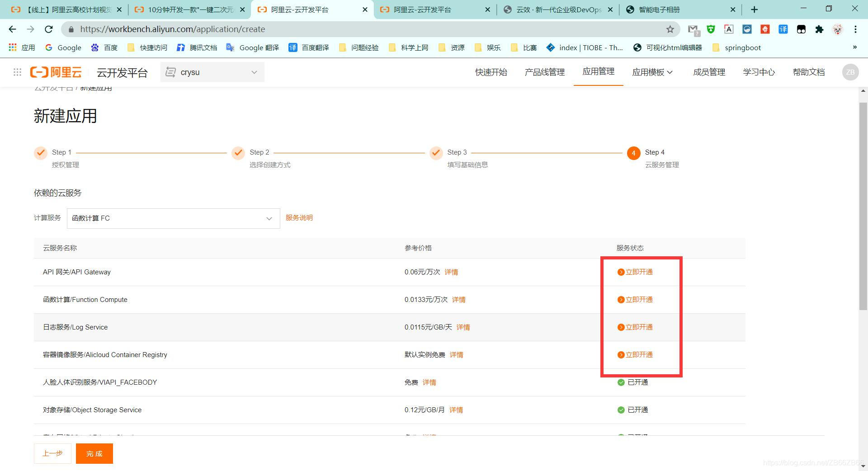
Task: Show more bookmarks with the double chevron
Action: click(854, 47)
